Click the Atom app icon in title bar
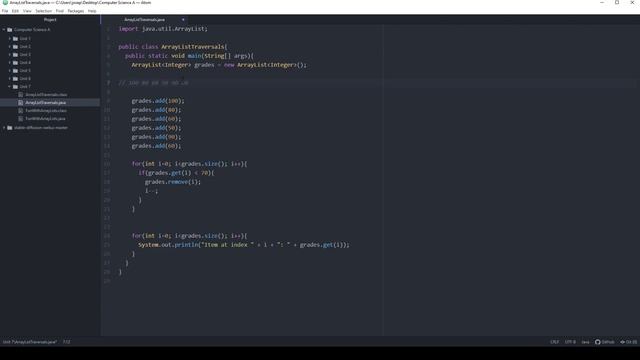 pyautogui.click(x=5, y=2)
